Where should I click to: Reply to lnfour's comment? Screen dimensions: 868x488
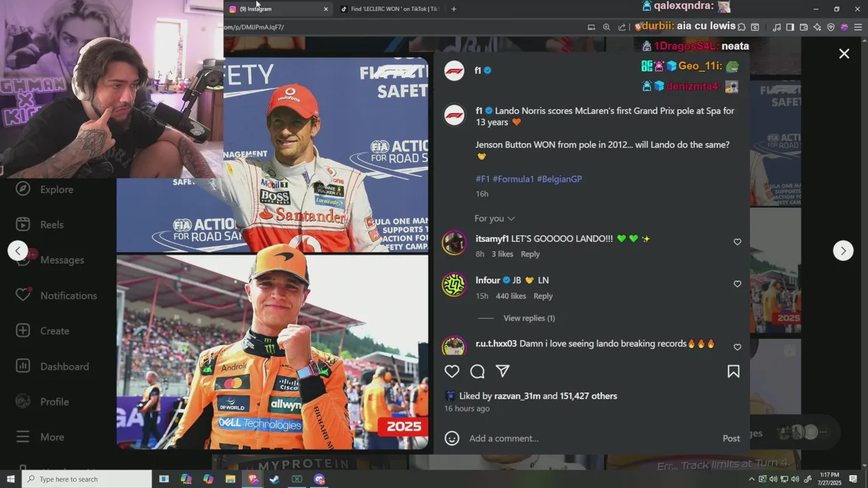tap(543, 296)
